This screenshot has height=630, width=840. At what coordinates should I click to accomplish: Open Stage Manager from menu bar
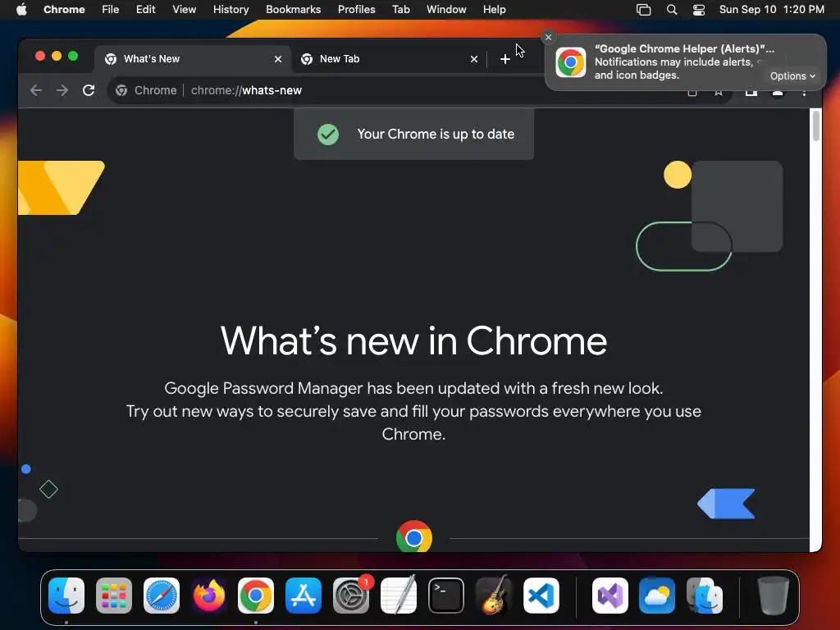pyautogui.click(x=643, y=10)
